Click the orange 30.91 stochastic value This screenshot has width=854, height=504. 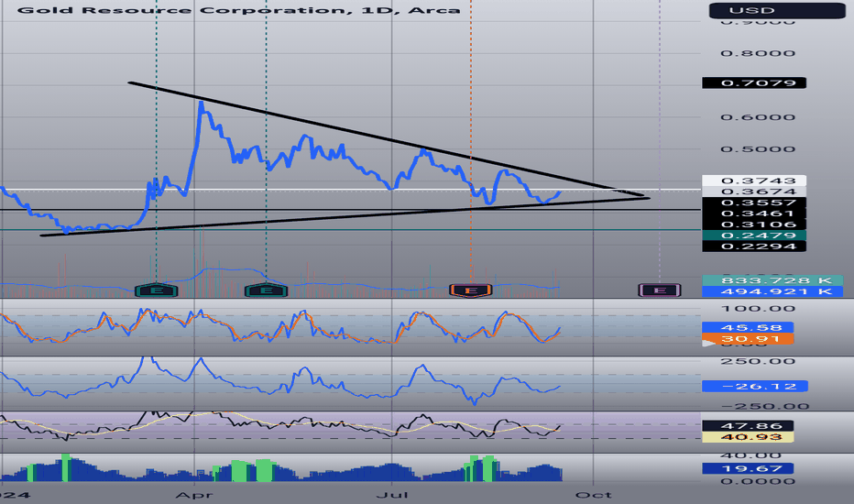click(748, 339)
